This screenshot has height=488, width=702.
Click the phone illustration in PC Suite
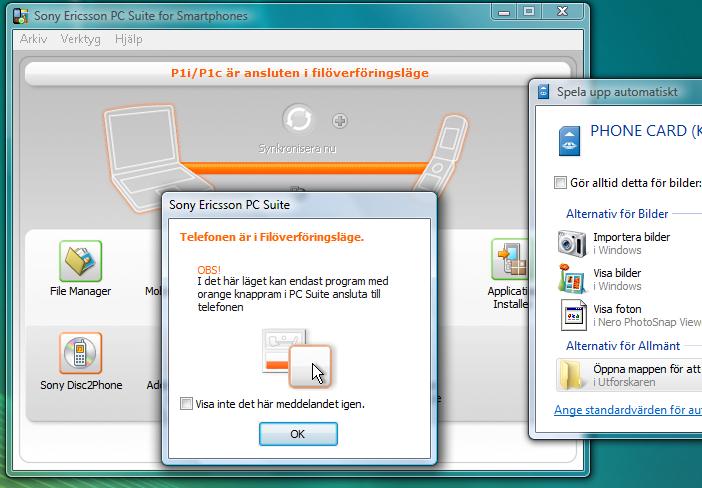click(442, 154)
